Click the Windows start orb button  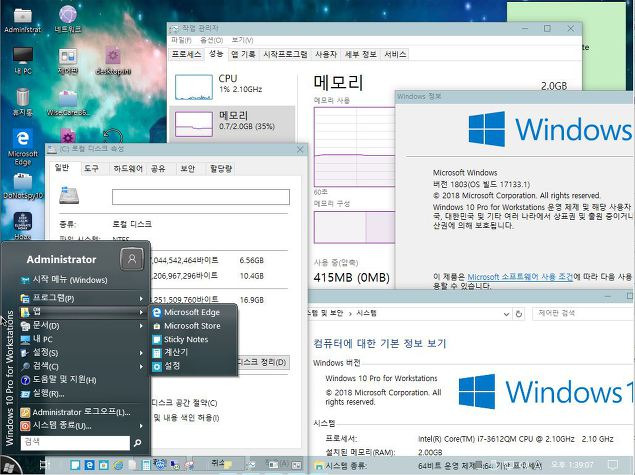9,466
